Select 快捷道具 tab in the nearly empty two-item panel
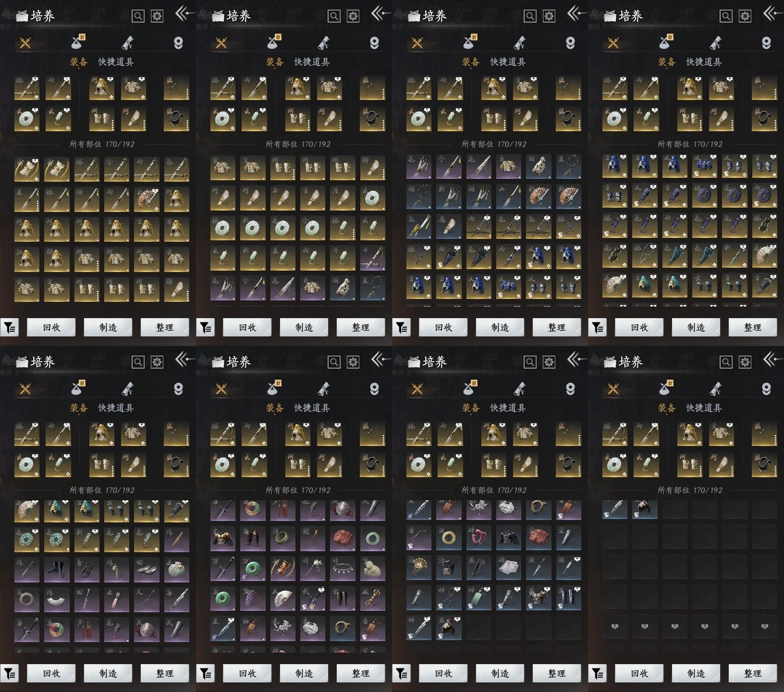 click(x=704, y=408)
